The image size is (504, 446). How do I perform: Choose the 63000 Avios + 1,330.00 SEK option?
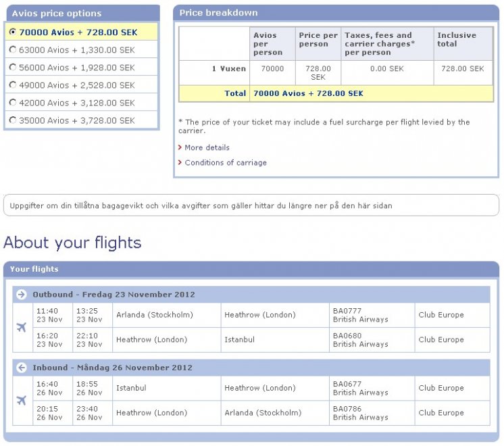(x=13, y=49)
